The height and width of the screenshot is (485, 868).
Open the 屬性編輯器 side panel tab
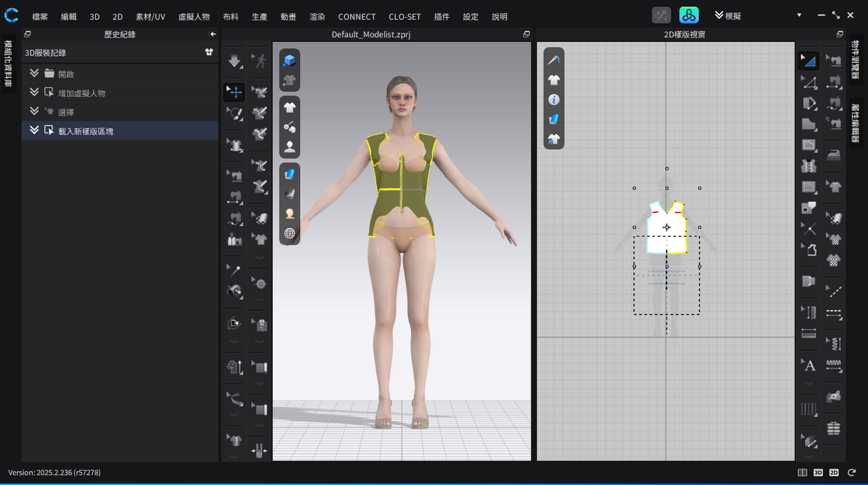pyautogui.click(x=854, y=122)
